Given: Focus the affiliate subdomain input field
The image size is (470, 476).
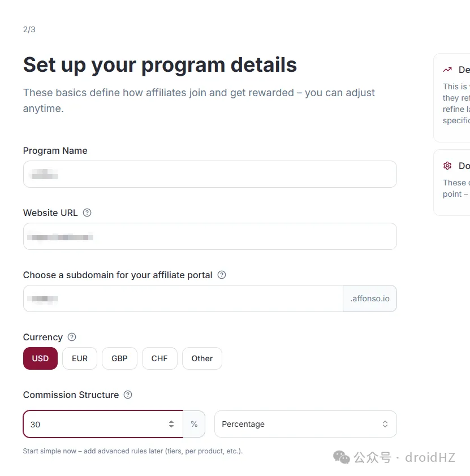Looking at the screenshot, I should coord(183,298).
